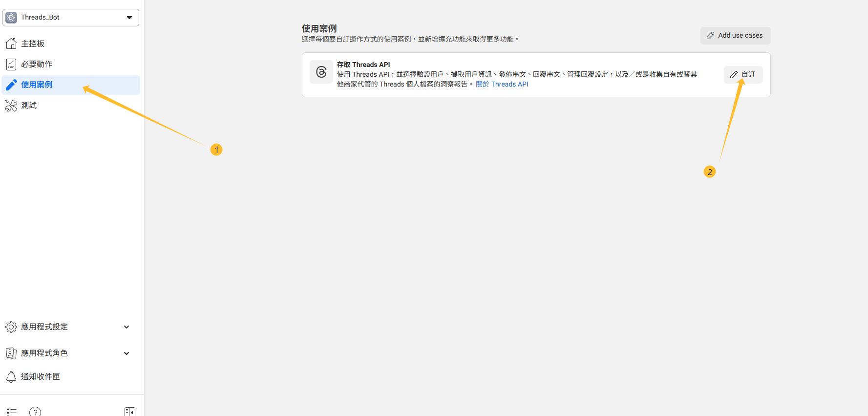Open the Threads_Bot app selector dropdown
Screen dimensions: 868x416
[71, 18]
